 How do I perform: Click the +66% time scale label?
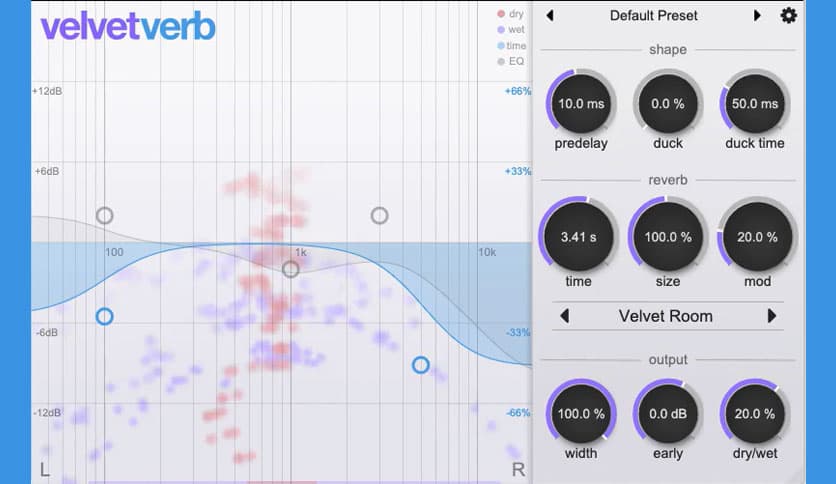(x=518, y=91)
